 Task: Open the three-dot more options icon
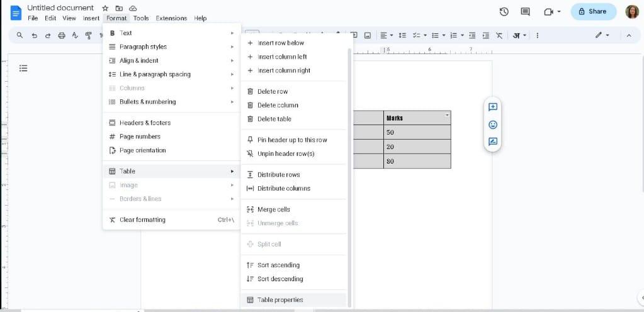537,35
